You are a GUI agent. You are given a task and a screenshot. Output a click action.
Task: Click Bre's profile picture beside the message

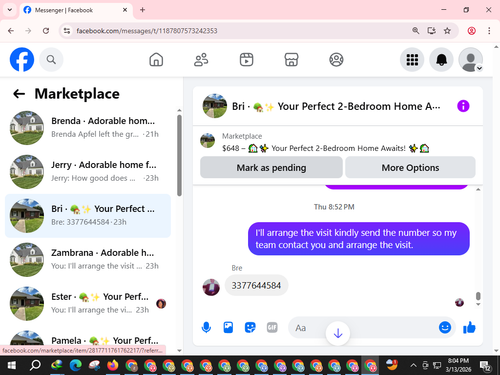[x=211, y=287]
